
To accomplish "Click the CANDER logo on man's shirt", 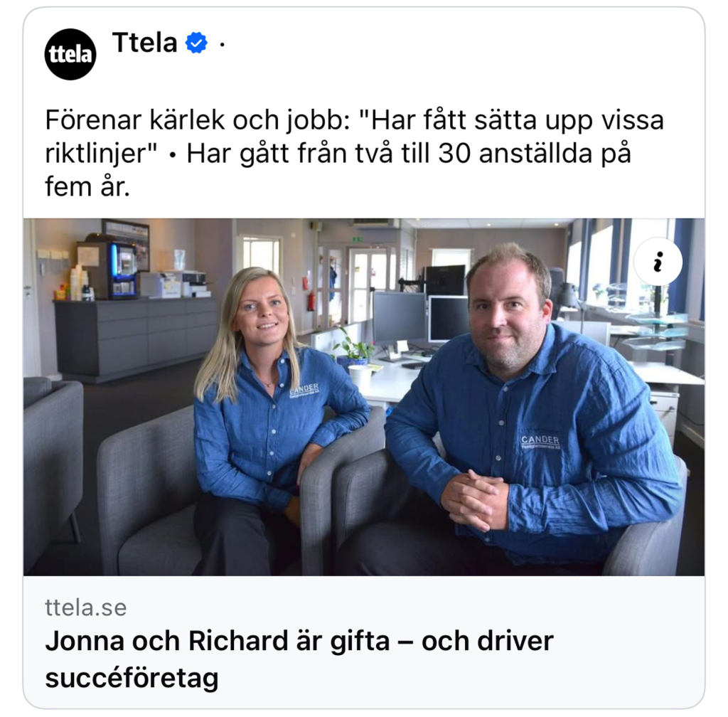I will (540, 442).
